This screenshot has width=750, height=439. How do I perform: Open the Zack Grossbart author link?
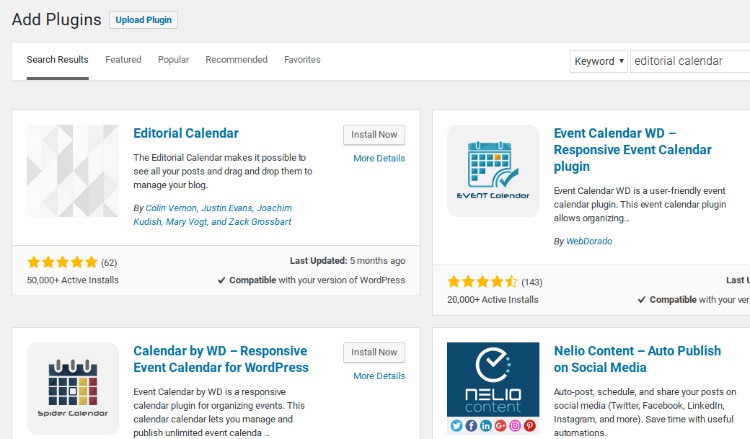[x=260, y=222]
